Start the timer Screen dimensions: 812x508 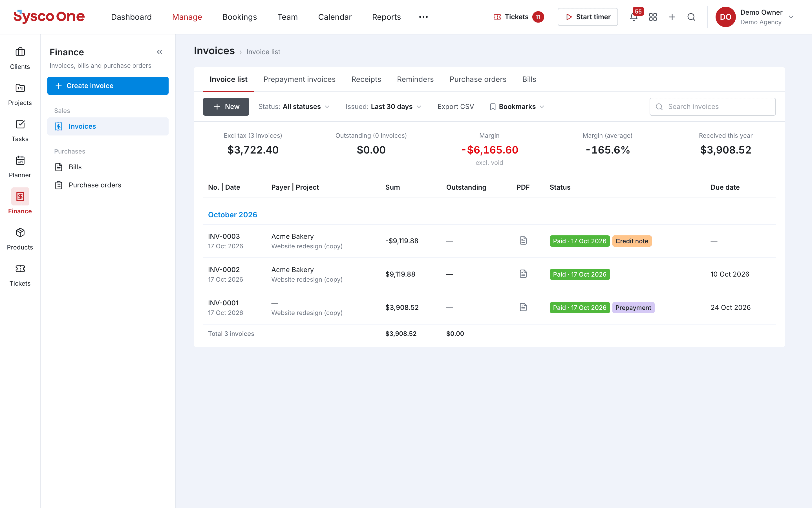click(588, 17)
